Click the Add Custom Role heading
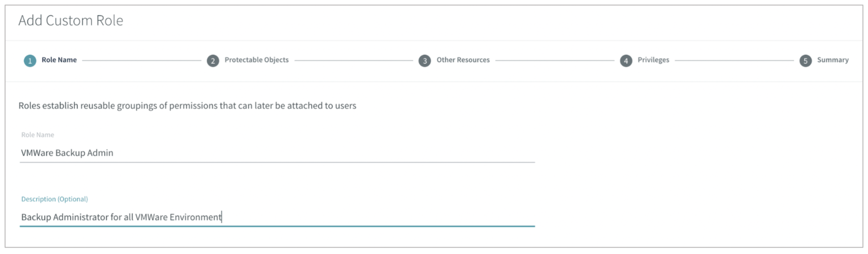868x254 pixels. (x=71, y=21)
